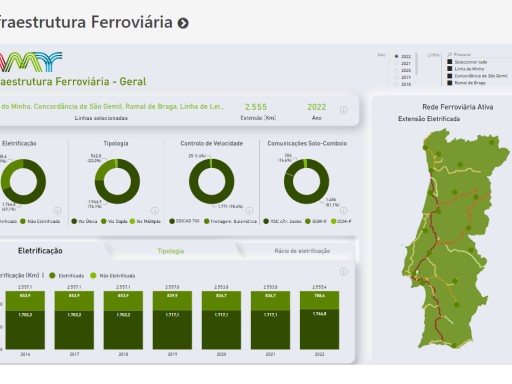Click the search magnifier icon in the Linha filter
512x384 pixels.
coord(450,54)
